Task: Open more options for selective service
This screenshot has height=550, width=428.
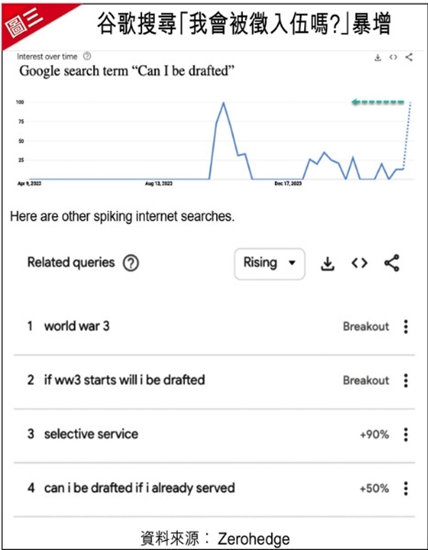Action: point(406,435)
